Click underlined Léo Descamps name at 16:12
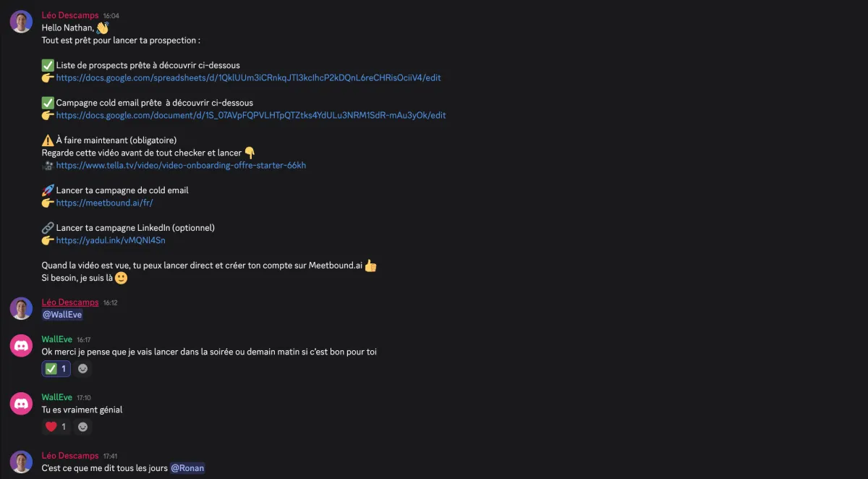The height and width of the screenshot is (479, 868). tap(70, 302)
